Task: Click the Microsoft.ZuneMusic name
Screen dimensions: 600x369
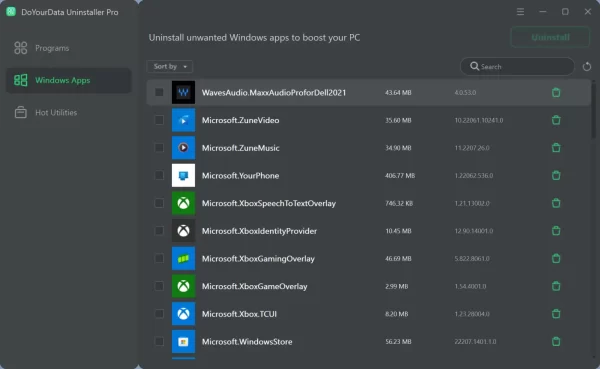Action: coord(240,148)
